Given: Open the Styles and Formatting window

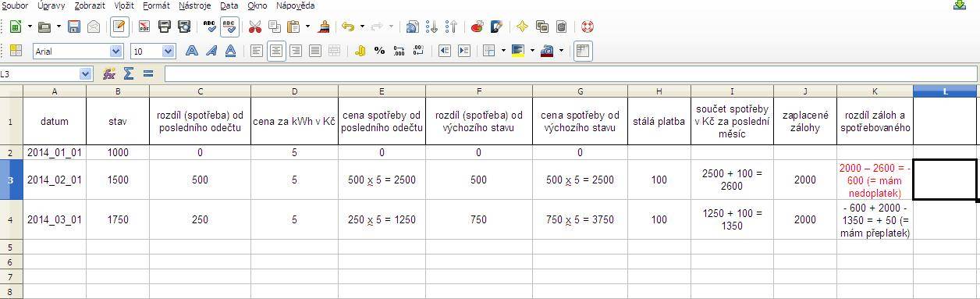Looking at the screenshot, I should tap(15, 51).
